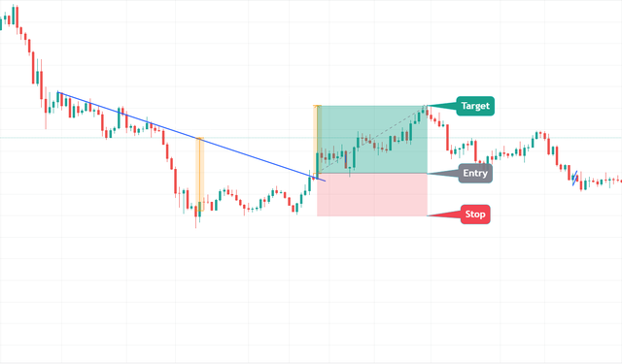Click the dashed diagonal line inside the green zone

[x=372, y=140]
